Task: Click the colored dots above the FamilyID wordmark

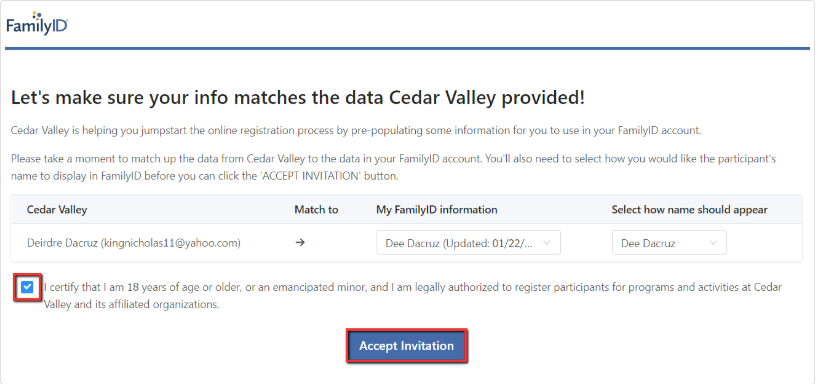Action: (x=38, y=15)
